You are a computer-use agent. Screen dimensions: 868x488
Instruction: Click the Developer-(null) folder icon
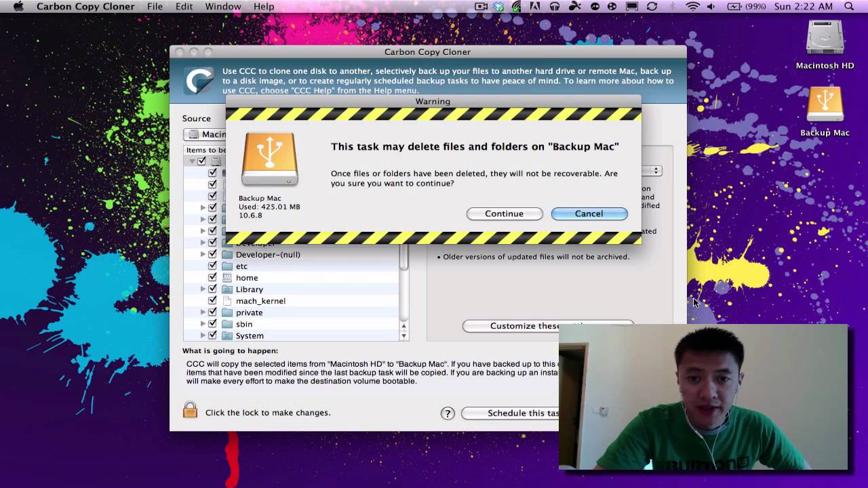(227, 255)
